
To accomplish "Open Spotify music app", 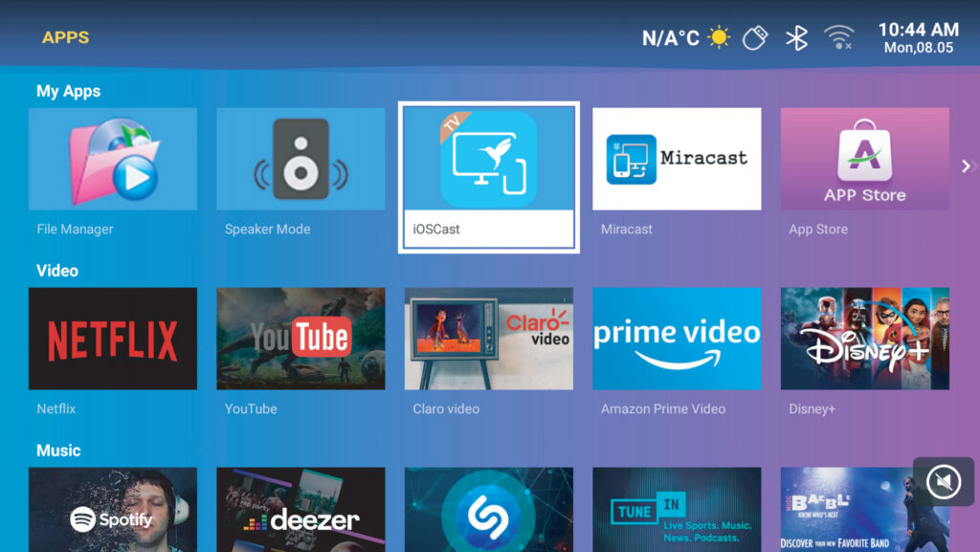I will point(113,510).
